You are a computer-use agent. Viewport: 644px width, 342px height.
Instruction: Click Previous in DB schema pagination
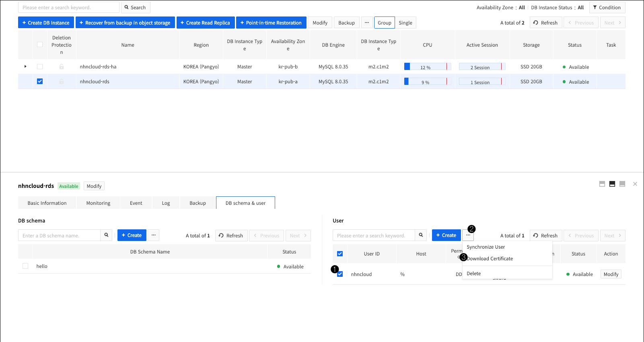(x=266, y=235)
